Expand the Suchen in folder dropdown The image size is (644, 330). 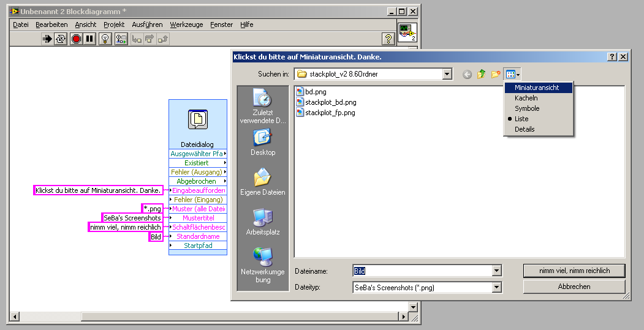click(x=447, y=74)
